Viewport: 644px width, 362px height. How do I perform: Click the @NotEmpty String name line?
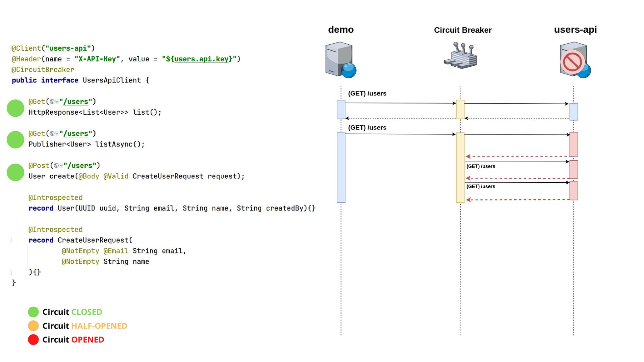tap(105, 262)
